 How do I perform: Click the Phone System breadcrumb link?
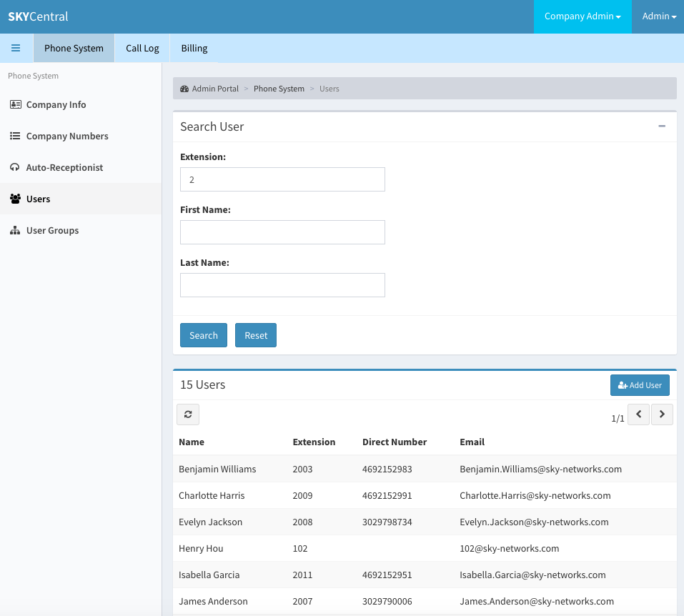point(279,89)
